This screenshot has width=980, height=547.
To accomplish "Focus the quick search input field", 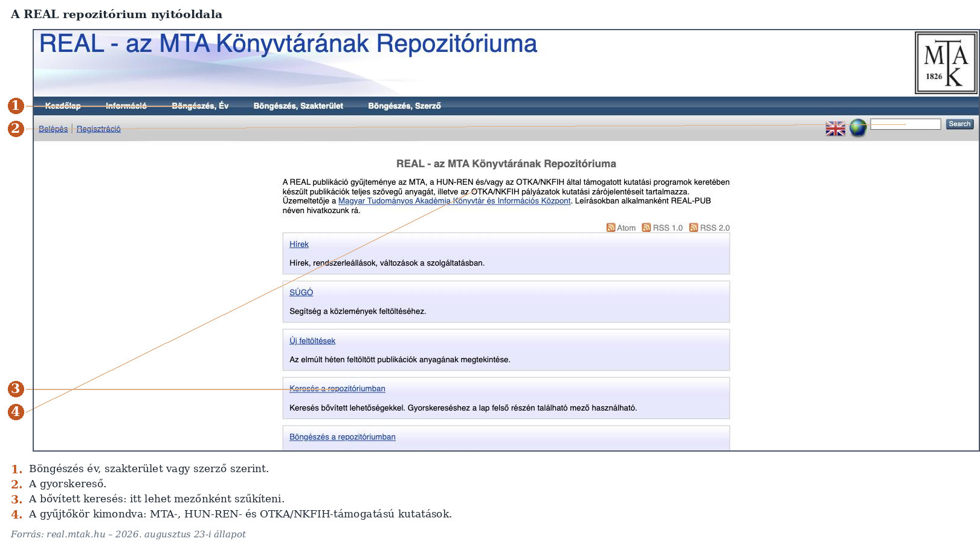I will coord(906,124).
